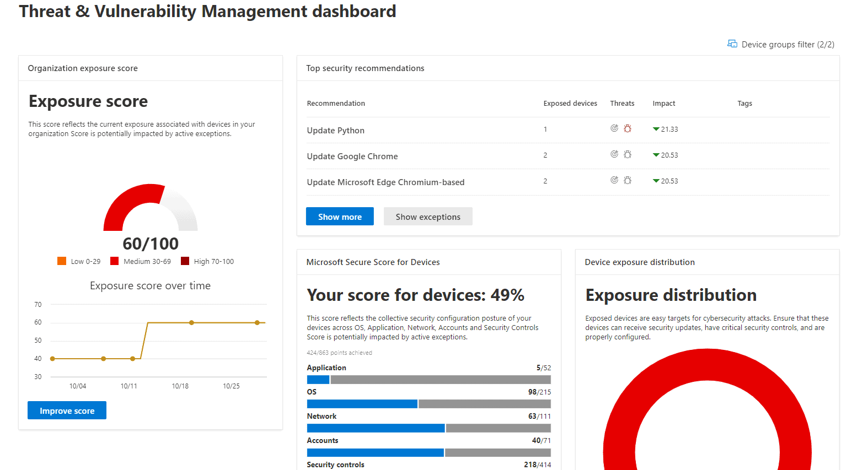This screenshot has width=868, height=470.
Task: Click the target icon in Update Google Chrome row
Action: point(614,154)
